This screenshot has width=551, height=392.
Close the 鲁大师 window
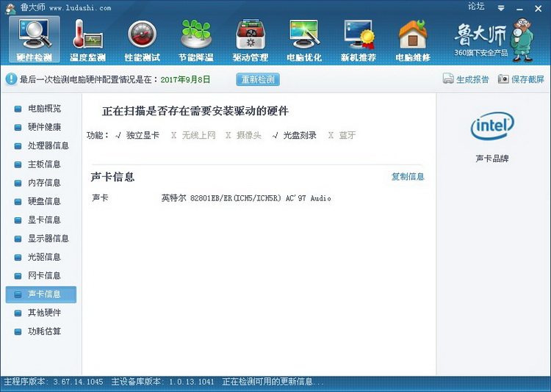pos(538,8)
